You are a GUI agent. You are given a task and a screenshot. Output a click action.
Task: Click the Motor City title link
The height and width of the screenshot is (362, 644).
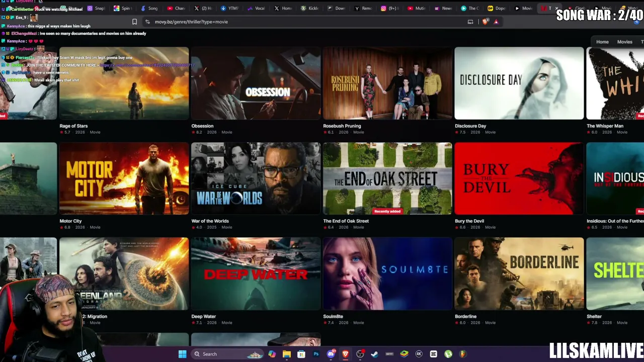(x=70, y=221)
